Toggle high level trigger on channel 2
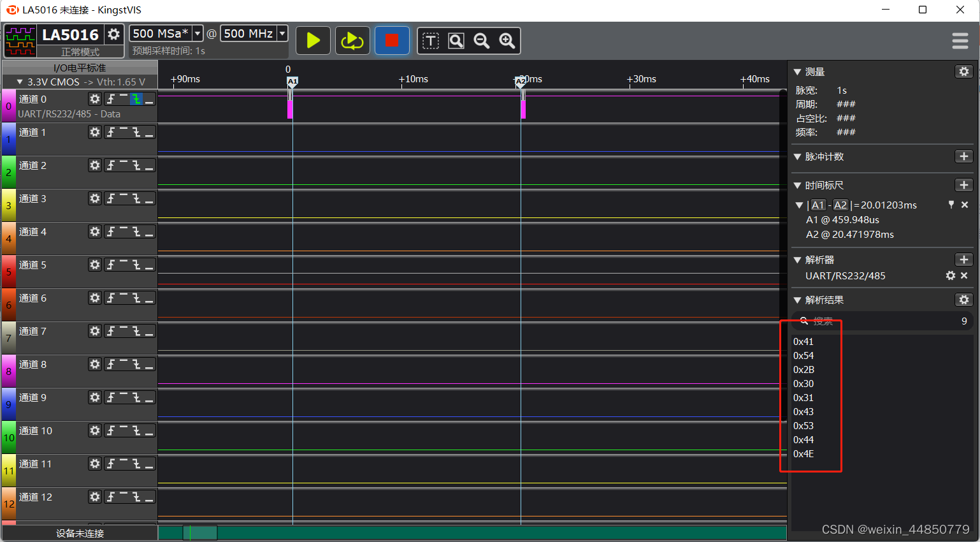The image size is (980, 542). (x=124, y=165)
